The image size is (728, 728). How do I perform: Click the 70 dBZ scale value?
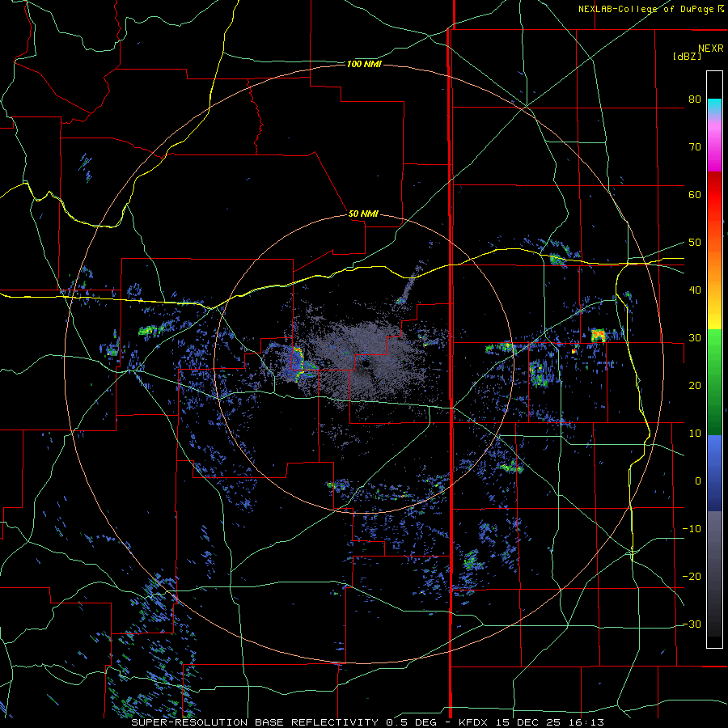(695, 146)
